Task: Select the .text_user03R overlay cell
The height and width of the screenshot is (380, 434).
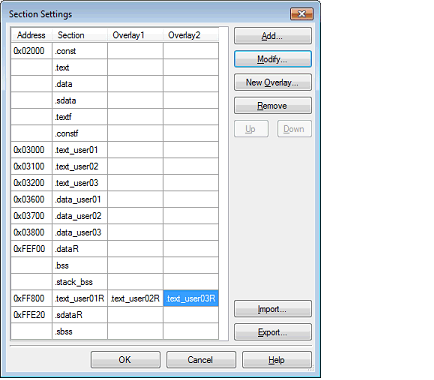Action: pyautogui.click(x=191, y=298)
